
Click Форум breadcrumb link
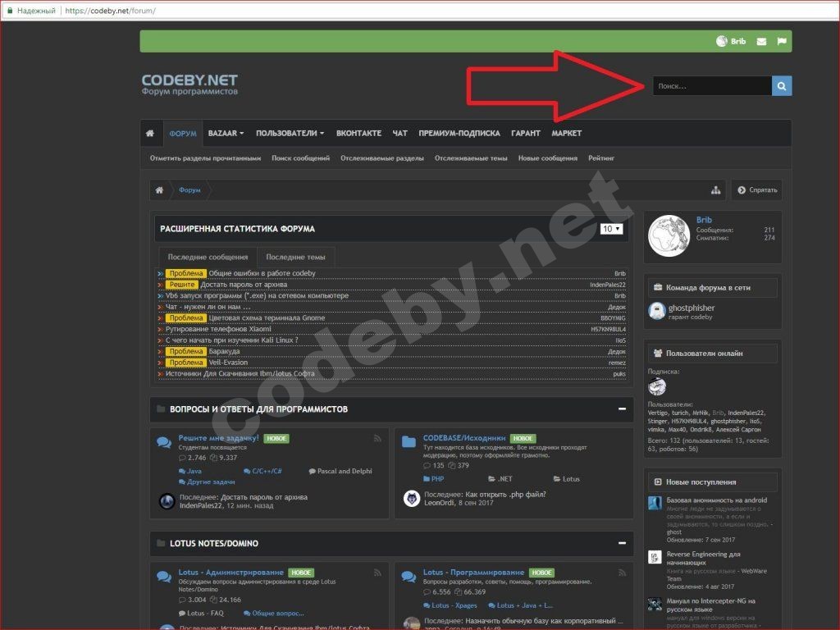[x=189, y=190]
